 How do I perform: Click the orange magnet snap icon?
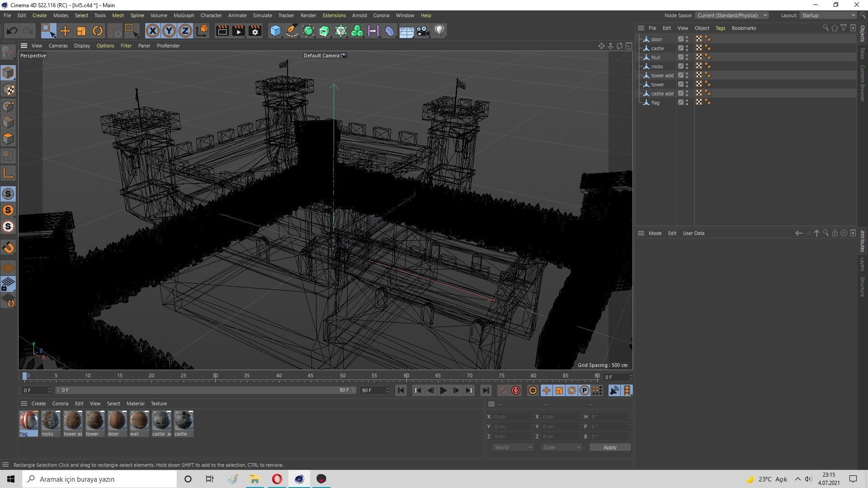[8, 248]
